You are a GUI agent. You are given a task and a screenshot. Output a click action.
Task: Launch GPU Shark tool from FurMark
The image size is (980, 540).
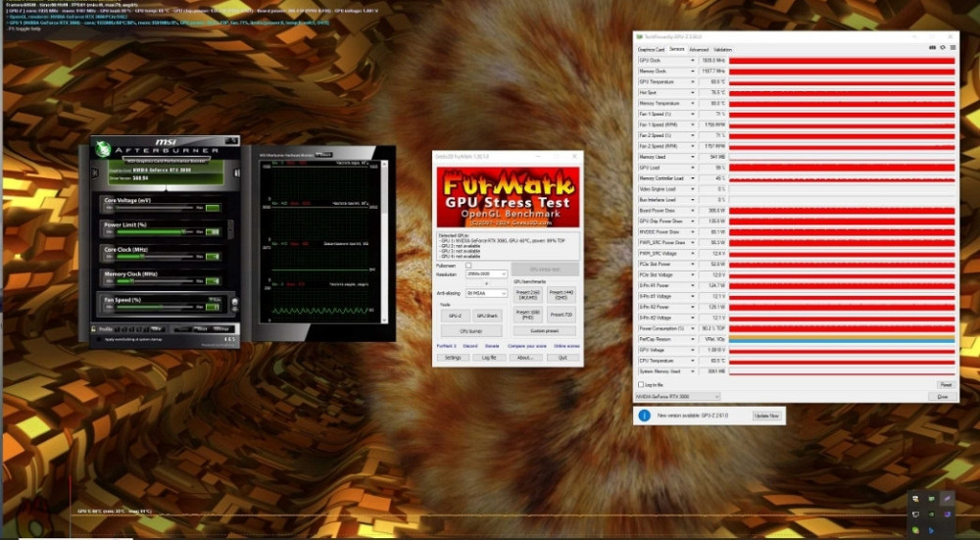tap(487, 316)
